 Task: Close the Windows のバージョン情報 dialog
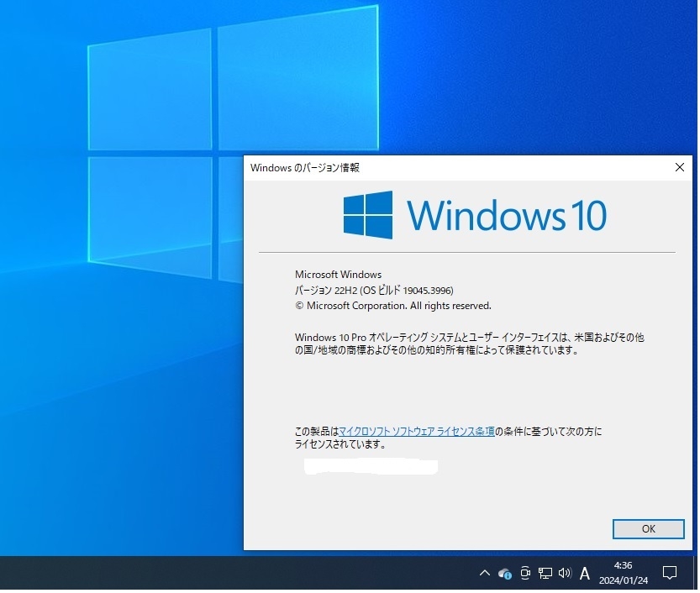coord(682,168)
